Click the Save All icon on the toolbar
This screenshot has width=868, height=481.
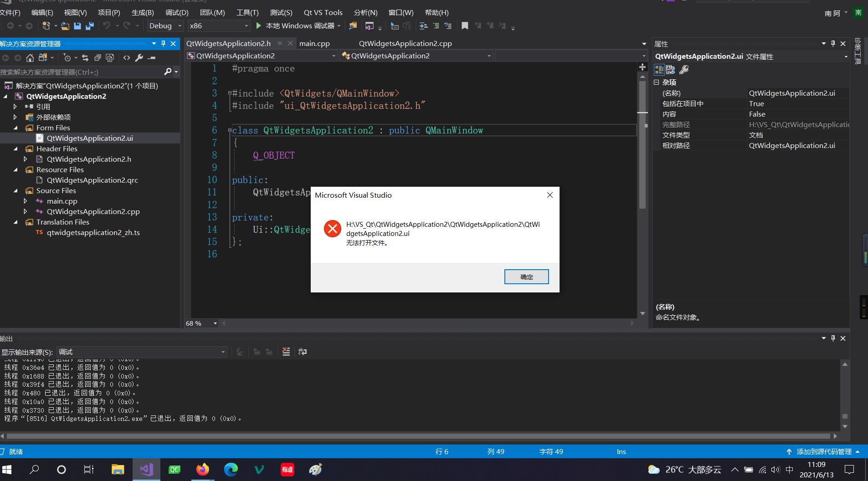pos(90,26)
